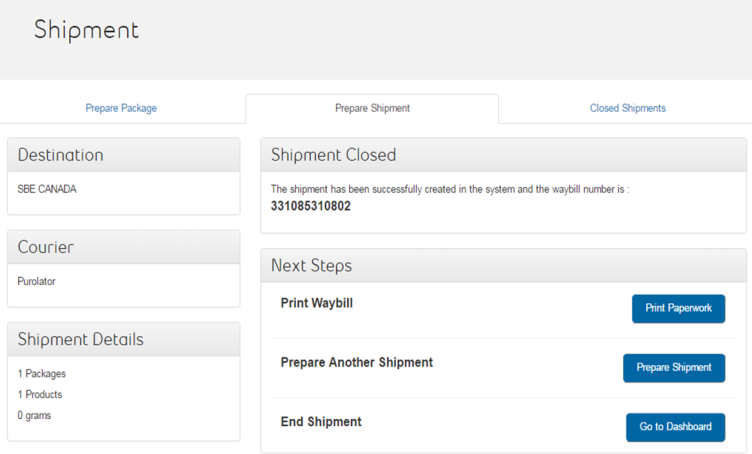The width and height of the screenshot is (752, 454).
Task: Click the Print Paperwork button
Action: (x=678, y=308)
